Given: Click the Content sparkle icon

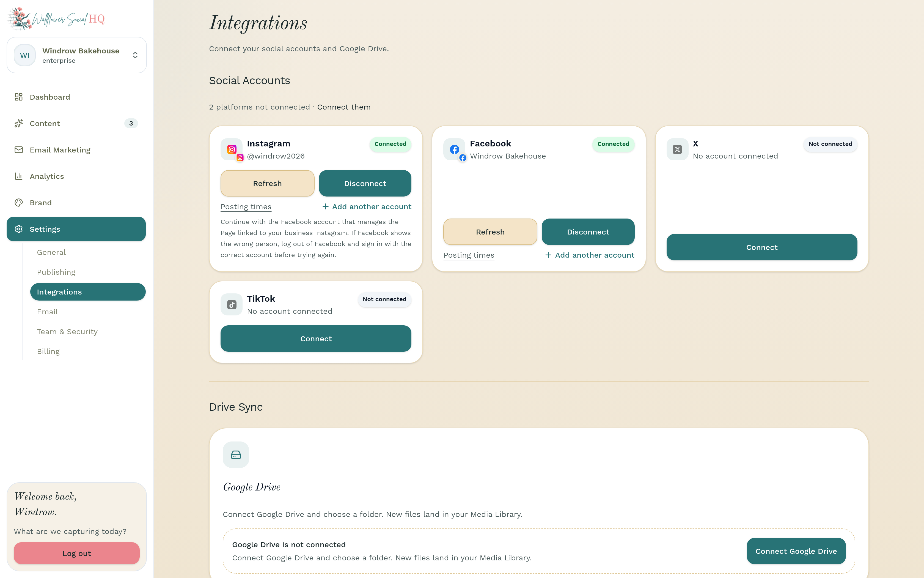Looking at the screenshot, I should point(19,124).
